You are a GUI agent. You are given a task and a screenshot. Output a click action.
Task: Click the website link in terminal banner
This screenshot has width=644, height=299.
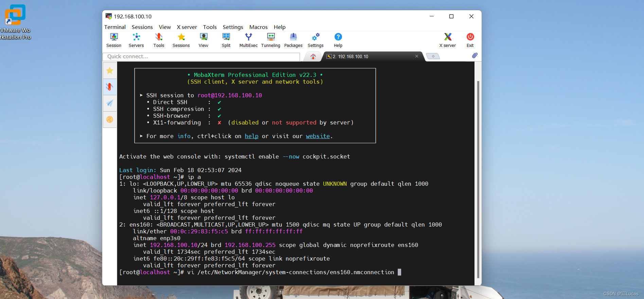pos(318,136)
